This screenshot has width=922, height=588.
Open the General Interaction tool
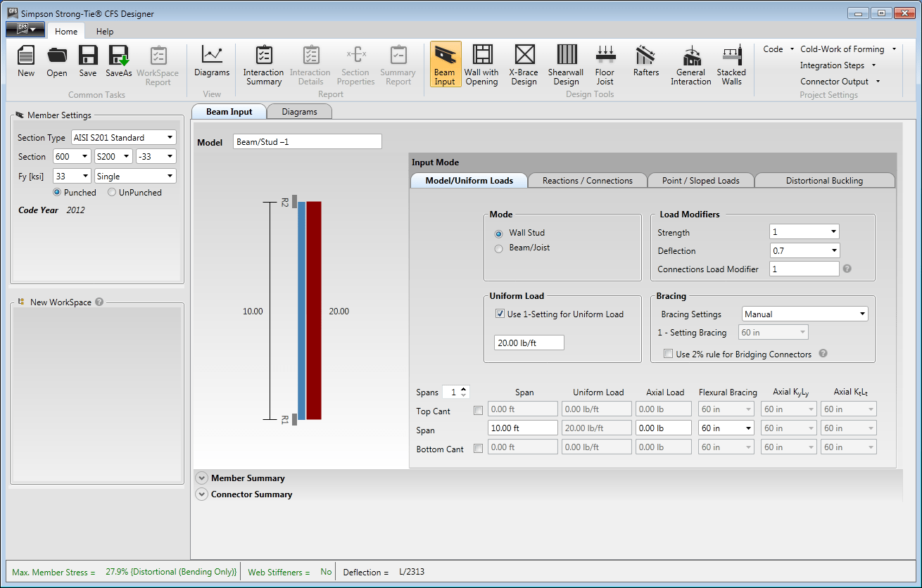[x=690, y=65]
